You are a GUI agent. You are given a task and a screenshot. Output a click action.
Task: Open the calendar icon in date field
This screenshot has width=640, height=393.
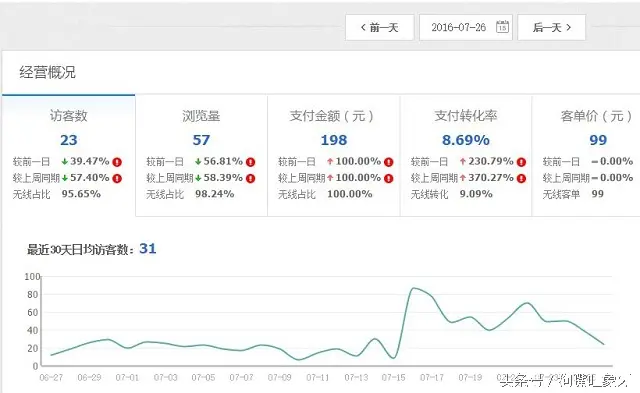click(x=502, y=27)
